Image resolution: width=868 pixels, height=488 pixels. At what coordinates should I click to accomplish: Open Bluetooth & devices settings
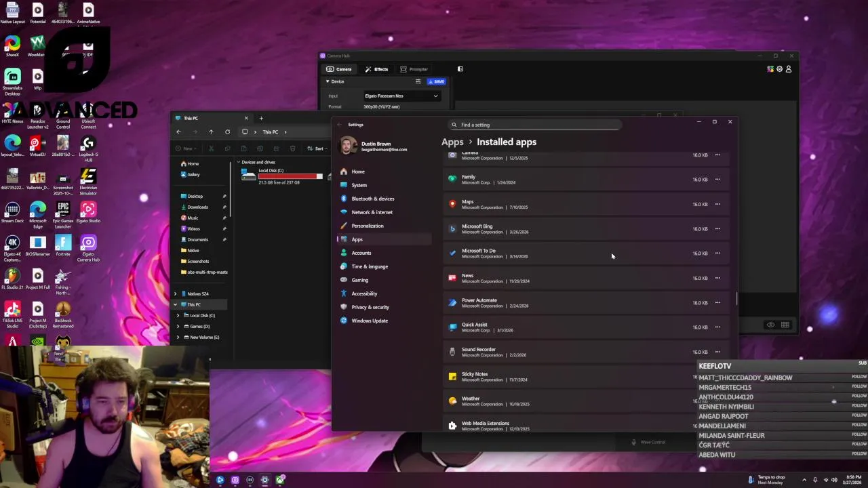point(384,199)
